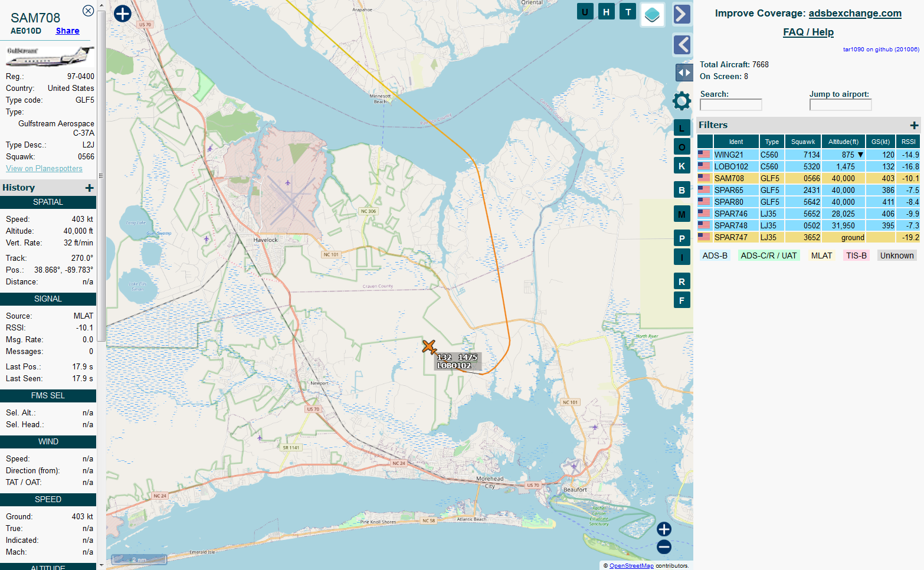Click the Unknown legend label
924x570 pixels.
897,255
